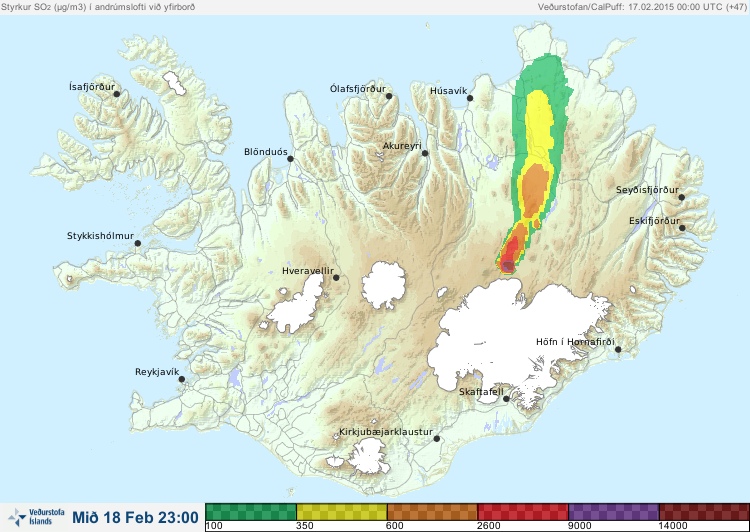
Task: Click the 'Hveravellir' map label
Action: [x=308, y=271]
